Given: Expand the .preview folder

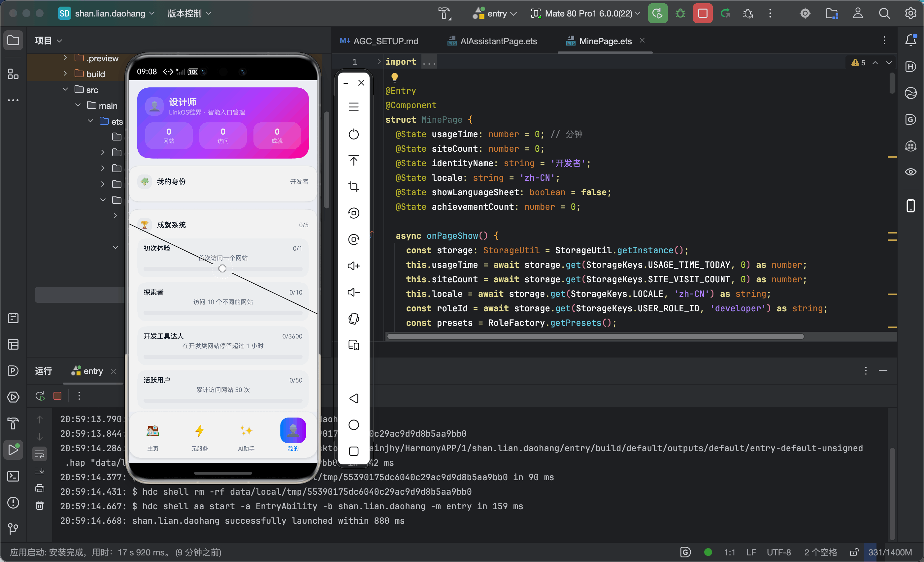Looking at the screenshot, I should [65, 58].
